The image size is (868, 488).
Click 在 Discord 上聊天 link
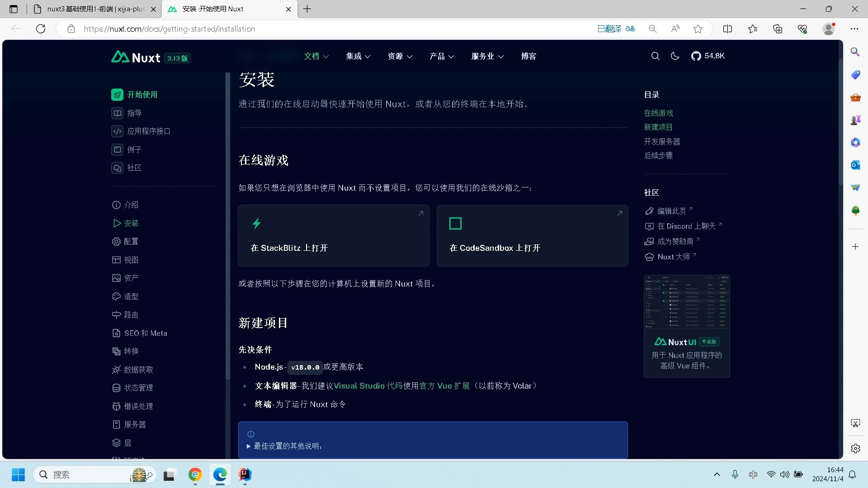coord(684,226)
